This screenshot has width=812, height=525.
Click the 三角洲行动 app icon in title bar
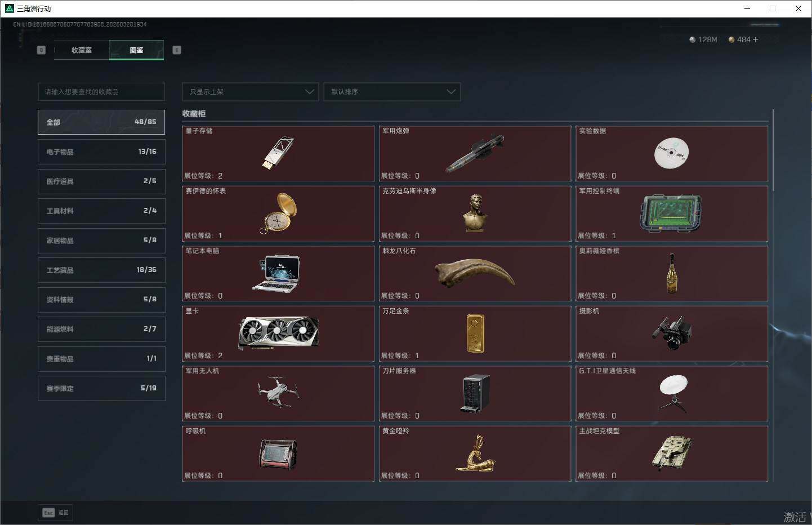click(x=9, y=8)
